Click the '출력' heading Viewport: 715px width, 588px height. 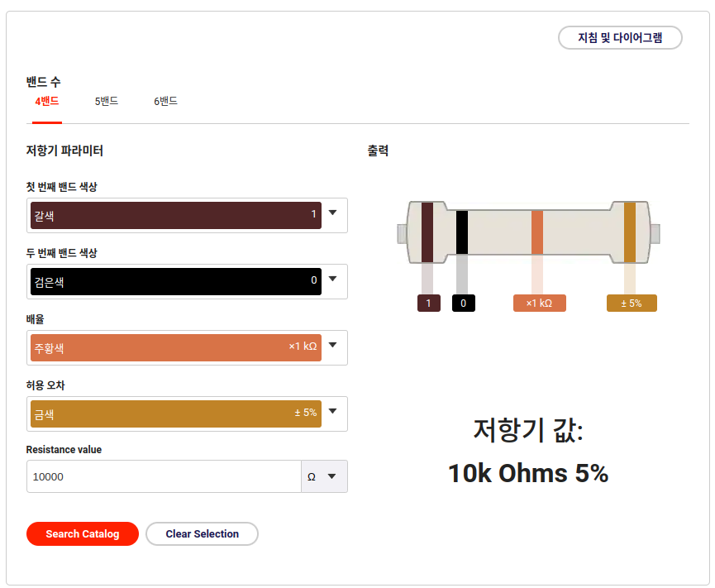378,151
